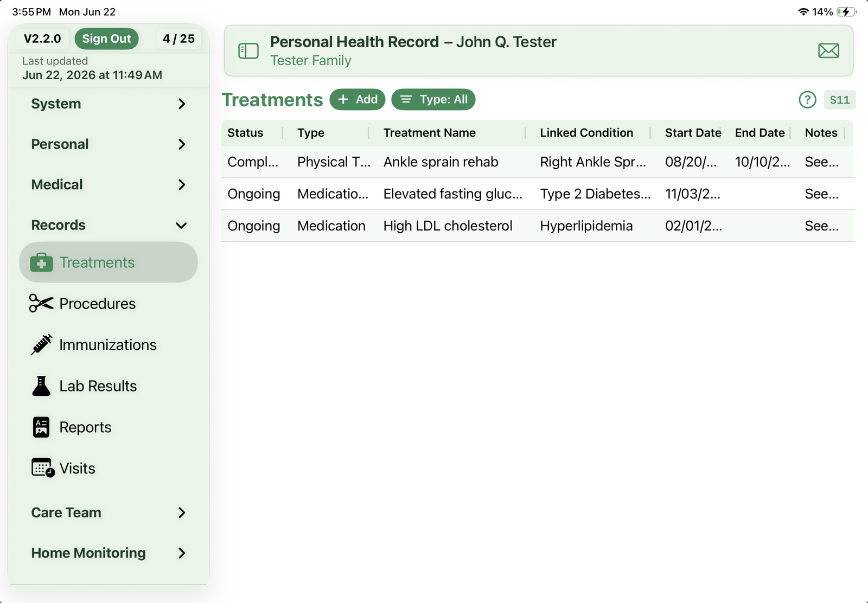This screenshot has width=868, height=603.
Task: Expand the System section
Action: pyautogui.click(x=108, y=104)
